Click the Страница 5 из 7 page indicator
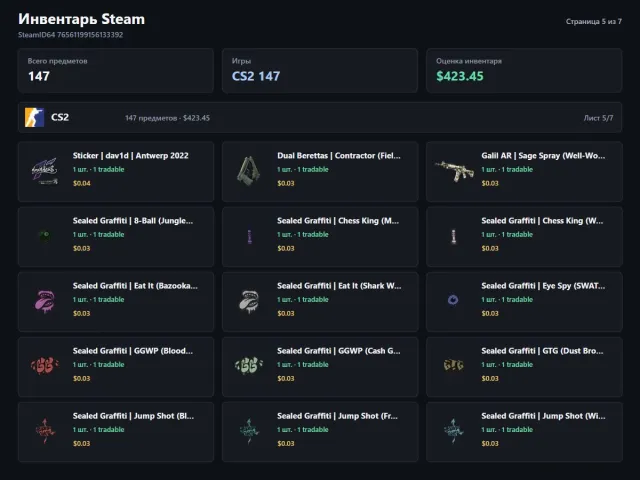 [593, 21]
